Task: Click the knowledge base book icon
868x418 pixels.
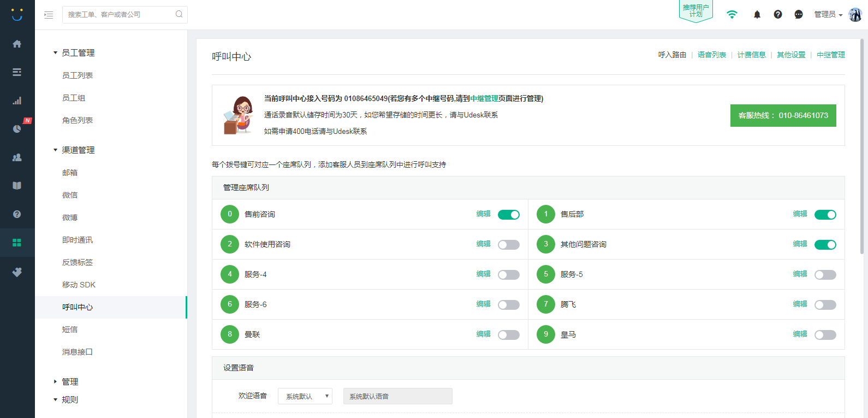Action: pyautogui.click(x=17, y=186)
